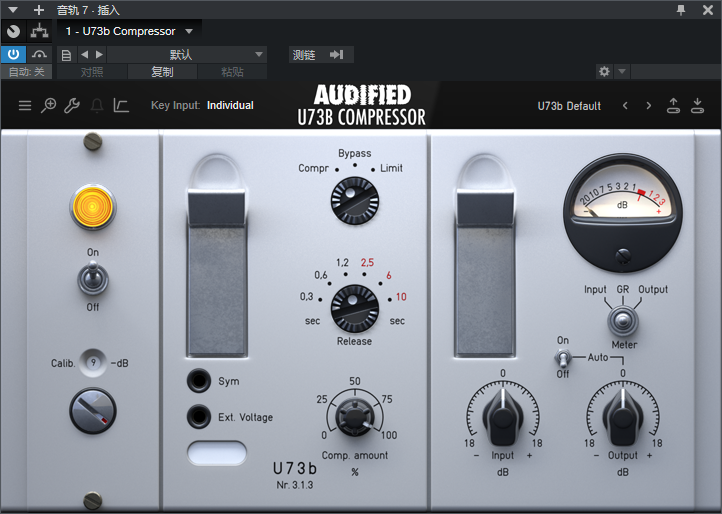This screenshot has height=514, width=722.
Task: Open the preset file document icon
Action: (66, 55)
